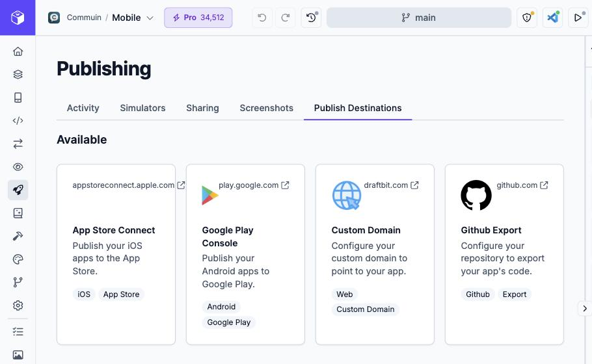Image resolution: width=592 pixels, height=364 pixels.
Task: Click the shield warning icon
Action: [527, 18]
